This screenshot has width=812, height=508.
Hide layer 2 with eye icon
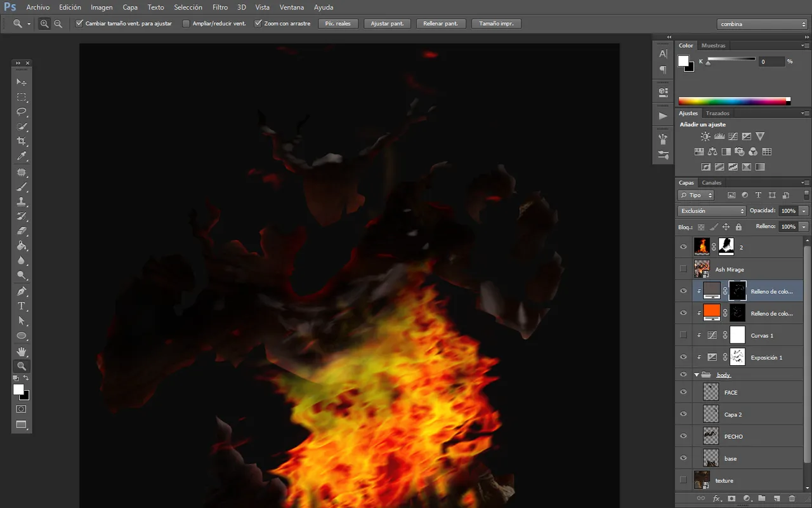pos(683,247)
